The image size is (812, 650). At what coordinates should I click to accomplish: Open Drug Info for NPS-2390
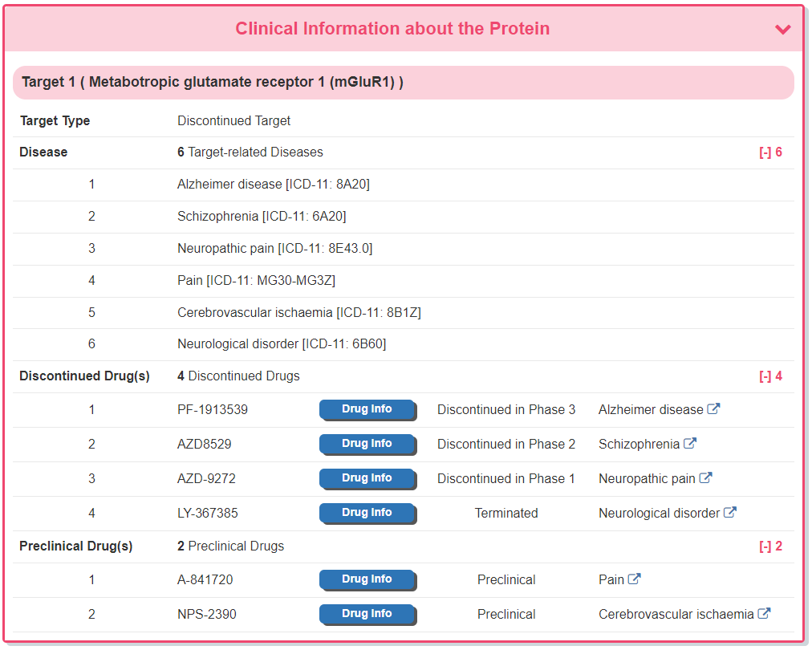click(367, 614)
